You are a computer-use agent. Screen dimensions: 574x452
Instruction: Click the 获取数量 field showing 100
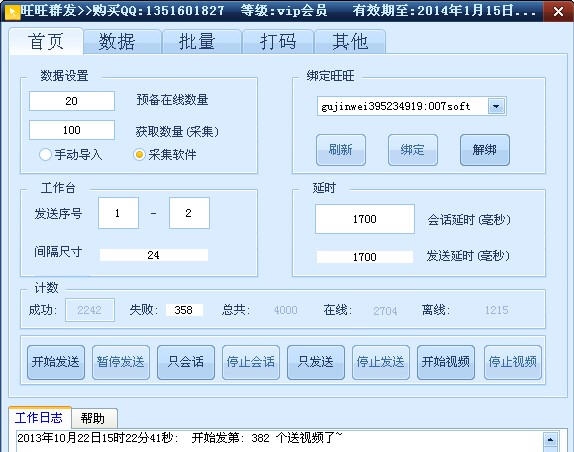72,130
